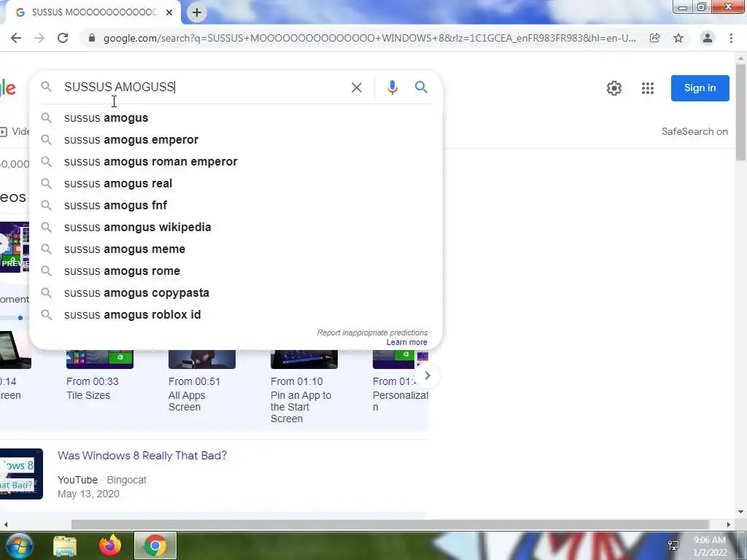Click horizontal scrollbar right arrow

point(729,524)
